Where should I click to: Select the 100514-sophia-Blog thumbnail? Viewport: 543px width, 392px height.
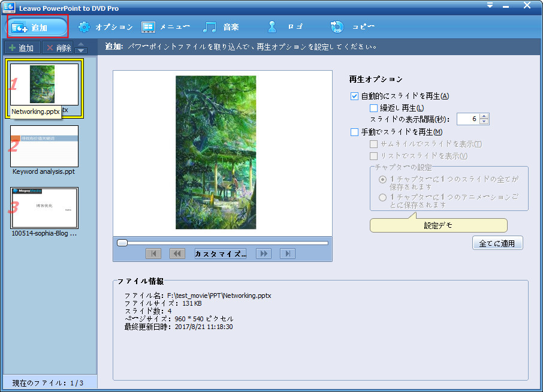click(44, 208)
